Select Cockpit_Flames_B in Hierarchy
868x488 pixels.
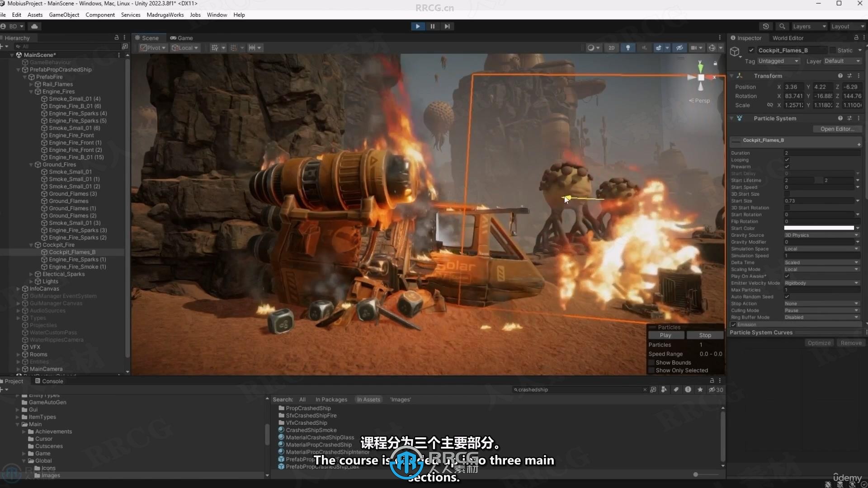[72, 252]
